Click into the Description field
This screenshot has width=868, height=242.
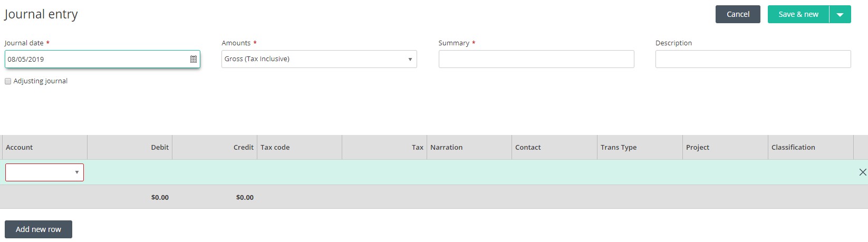pos(753,59)
